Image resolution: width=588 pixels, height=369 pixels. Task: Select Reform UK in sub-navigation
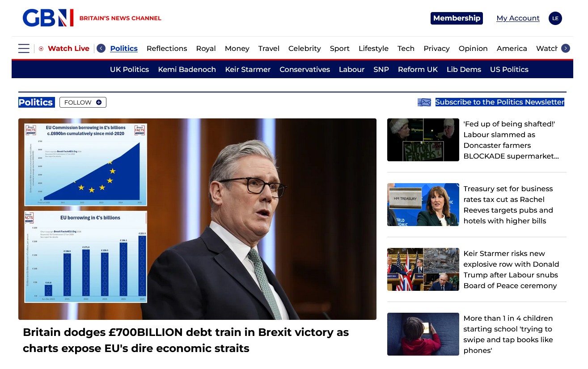417,69
